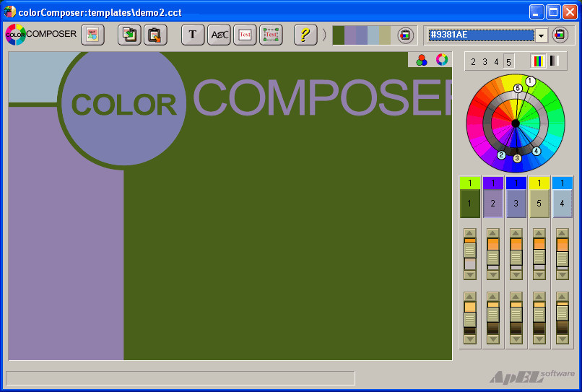Image resolution: width=582 pixels, height=392 pixels.
Task: Click the upper slider thumb under swatch 5
Action: tap(539, 256)
